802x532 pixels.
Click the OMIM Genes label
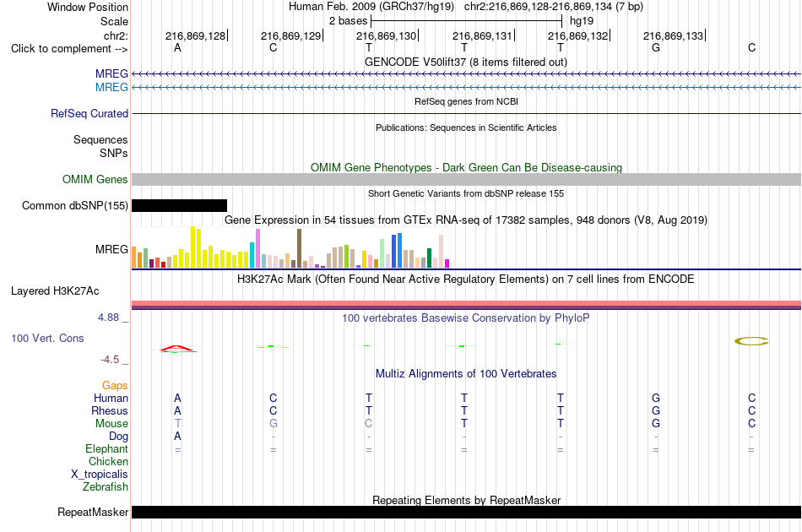(x=95, y=180)
